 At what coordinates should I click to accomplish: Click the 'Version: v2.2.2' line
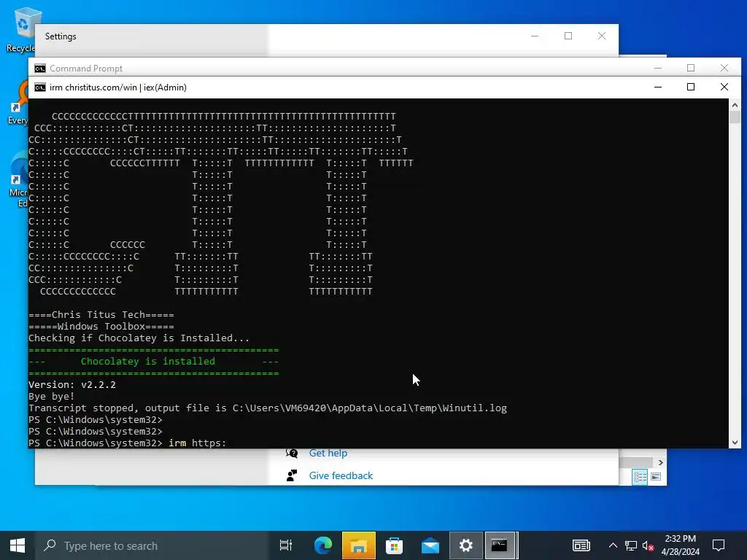click(72, 385)
